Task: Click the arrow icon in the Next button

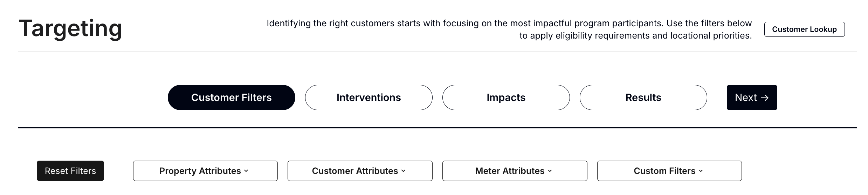Action: tap(765, 97)
